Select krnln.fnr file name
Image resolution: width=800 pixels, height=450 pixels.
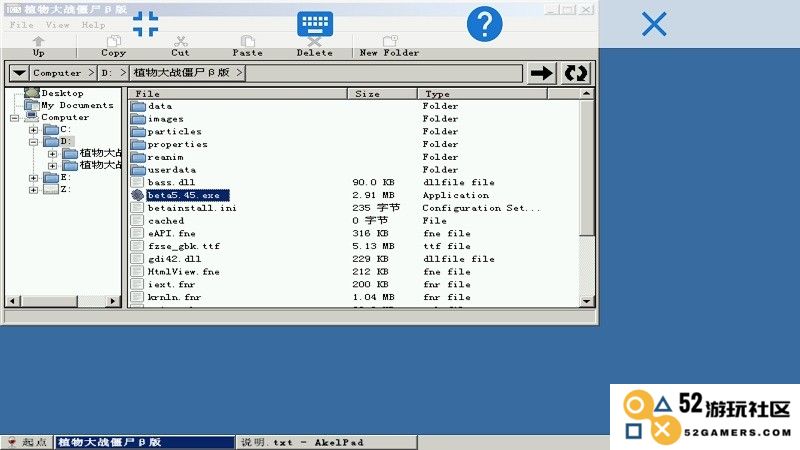point(174,297)
